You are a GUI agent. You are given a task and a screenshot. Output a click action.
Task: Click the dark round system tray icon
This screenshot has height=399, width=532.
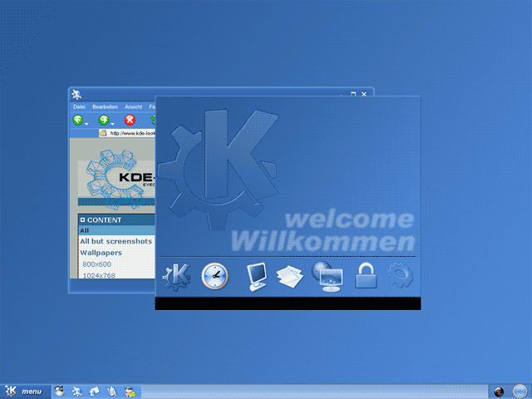point(499,392)
